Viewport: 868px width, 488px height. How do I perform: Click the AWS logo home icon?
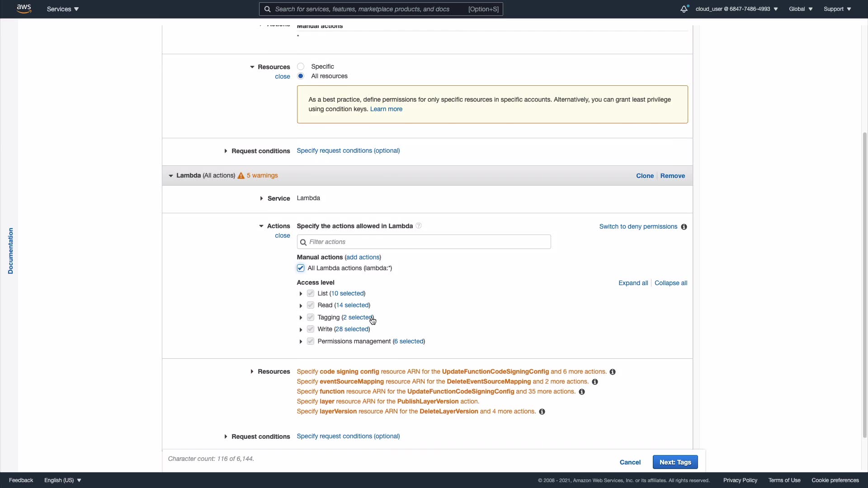click(24, 9)
